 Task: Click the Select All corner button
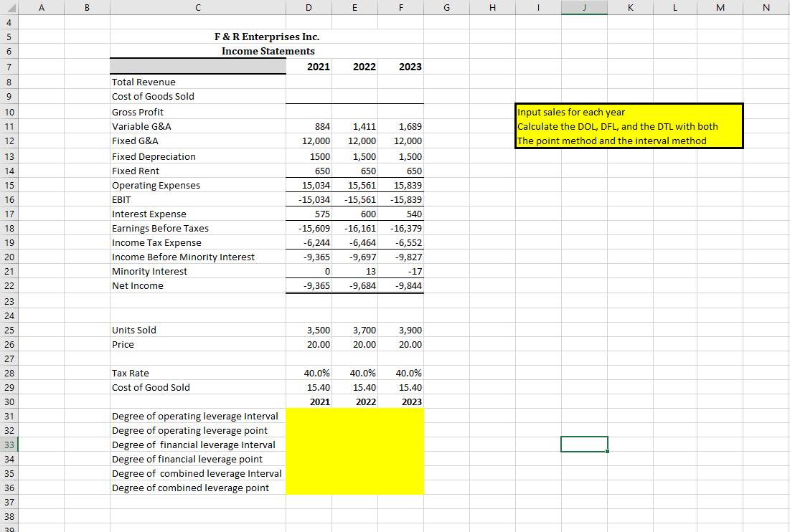(9, 7)
